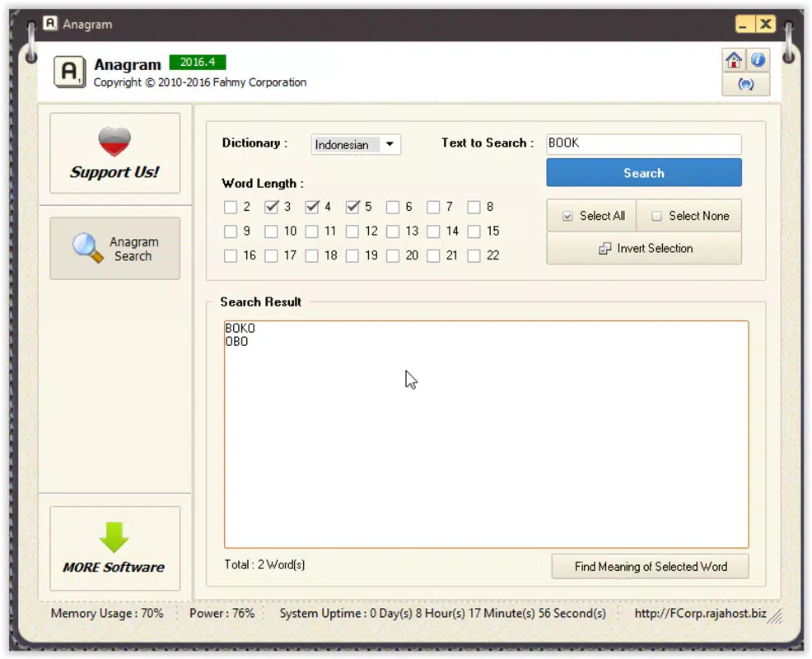Click the Select All button
Screen dimensions: 812x659
pos(591,216)
